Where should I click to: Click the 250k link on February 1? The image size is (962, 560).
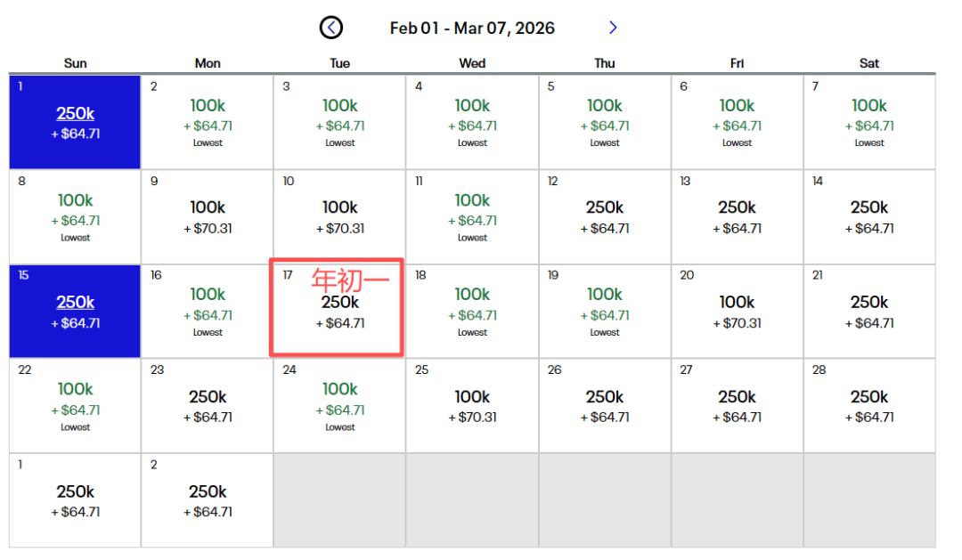click(x=76, y=114)
